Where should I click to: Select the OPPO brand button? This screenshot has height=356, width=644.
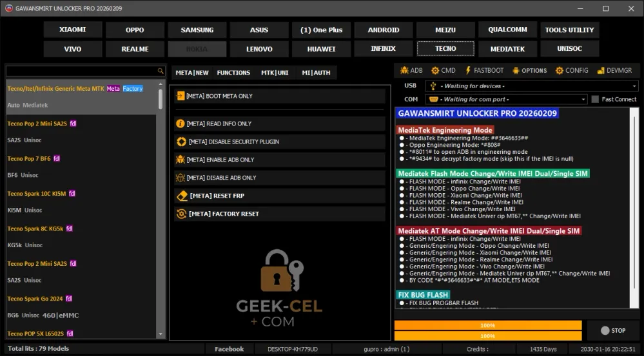click(135, 30)
